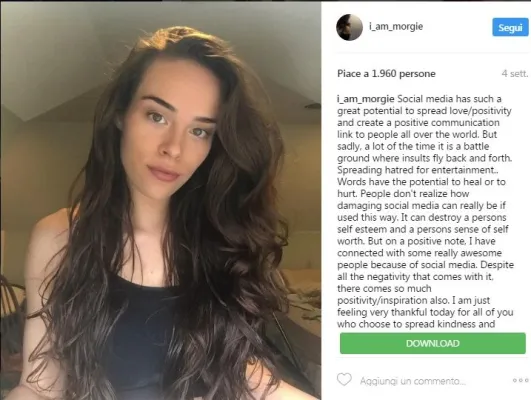The image size is (531, 400).
Task: Follow the account using Segui button
Action: click(510, 27)
